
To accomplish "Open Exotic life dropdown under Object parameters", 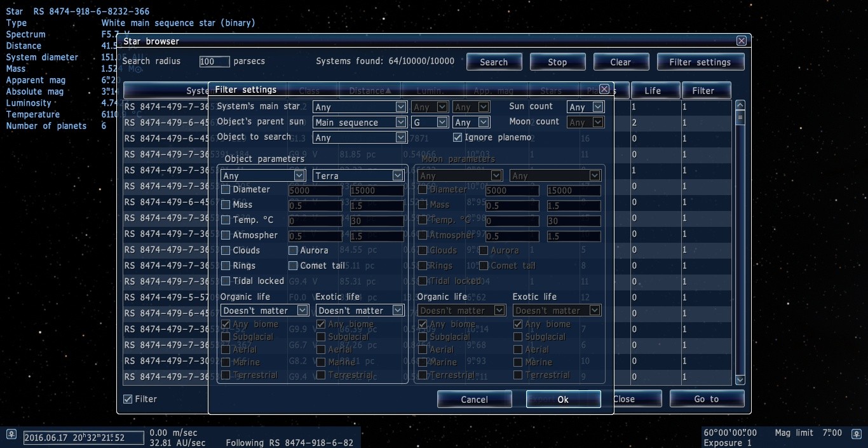I will click(x=360, y=310).
